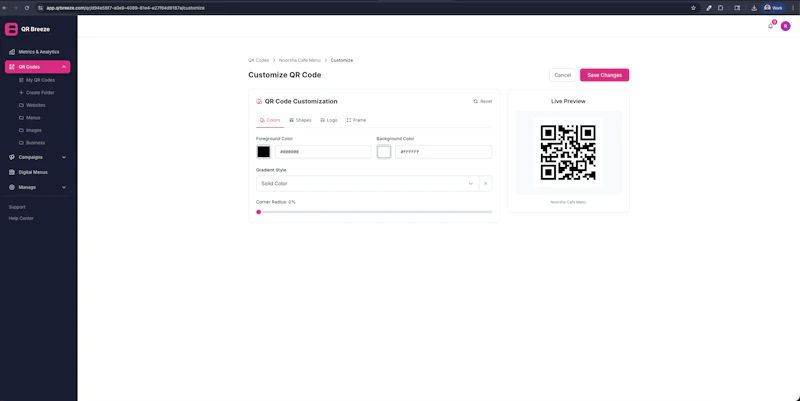This screenshot has width=800, height=401.
Task: Open the foreground color swatch
Action: pos(263,152)
